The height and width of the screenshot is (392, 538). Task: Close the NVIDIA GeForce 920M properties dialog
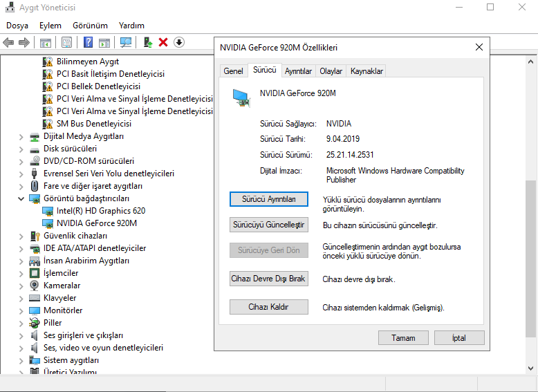click(479, 47)
